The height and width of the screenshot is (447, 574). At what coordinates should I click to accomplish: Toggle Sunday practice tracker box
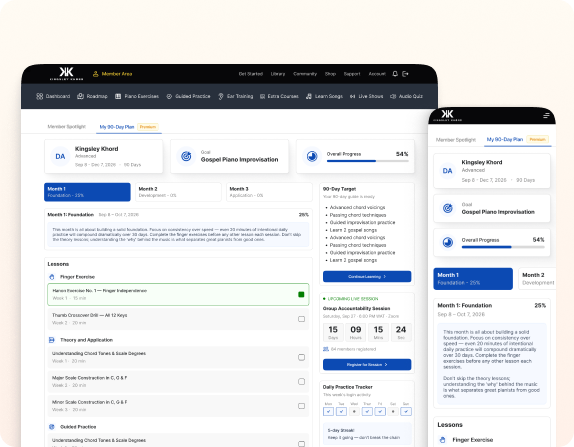coord(406,411)
